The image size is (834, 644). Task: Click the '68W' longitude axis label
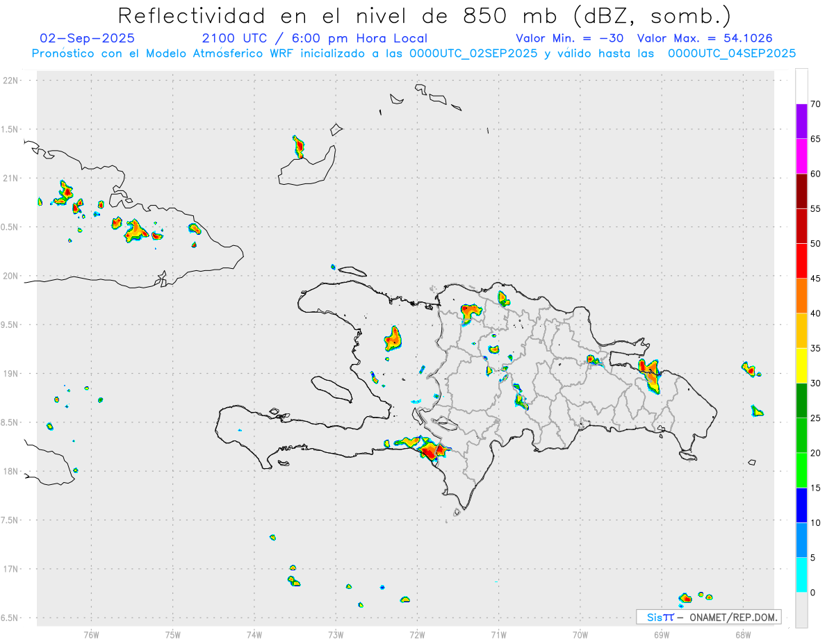tap(743, 634)
